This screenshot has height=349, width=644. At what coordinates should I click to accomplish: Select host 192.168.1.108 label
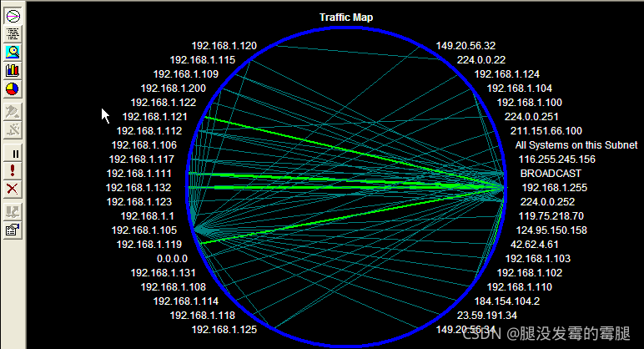[x=174, y=287]
